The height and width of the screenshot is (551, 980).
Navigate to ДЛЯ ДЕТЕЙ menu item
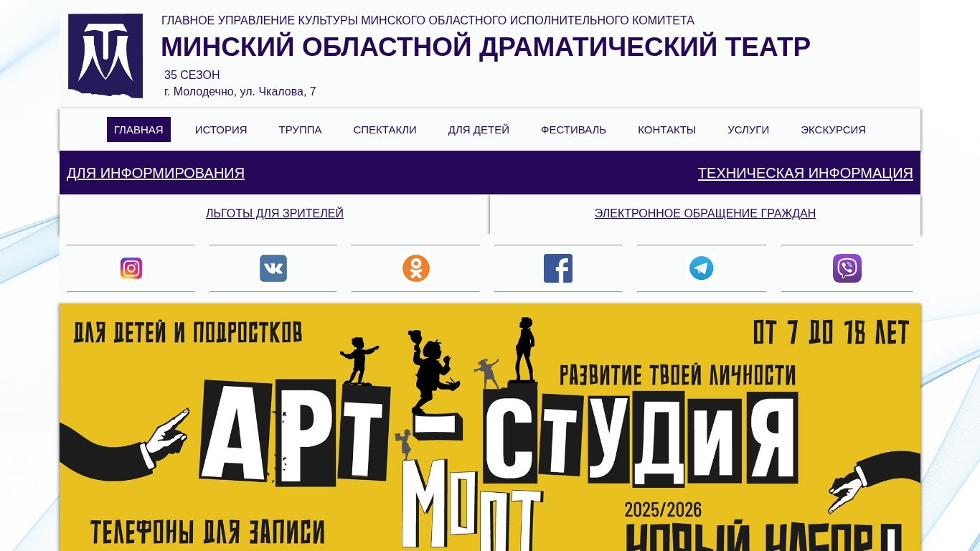pos(479,130)
